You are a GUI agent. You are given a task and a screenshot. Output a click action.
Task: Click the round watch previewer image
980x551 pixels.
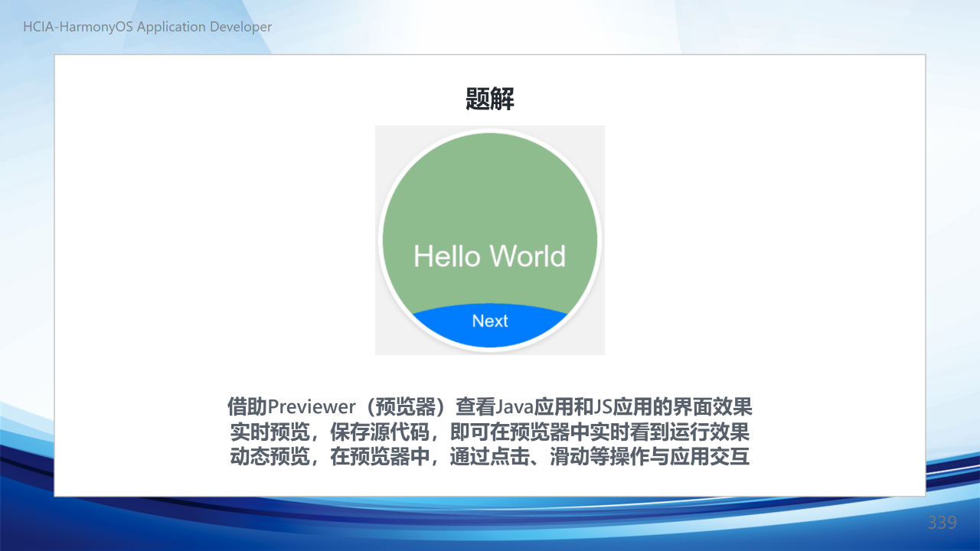click(490, 240)
